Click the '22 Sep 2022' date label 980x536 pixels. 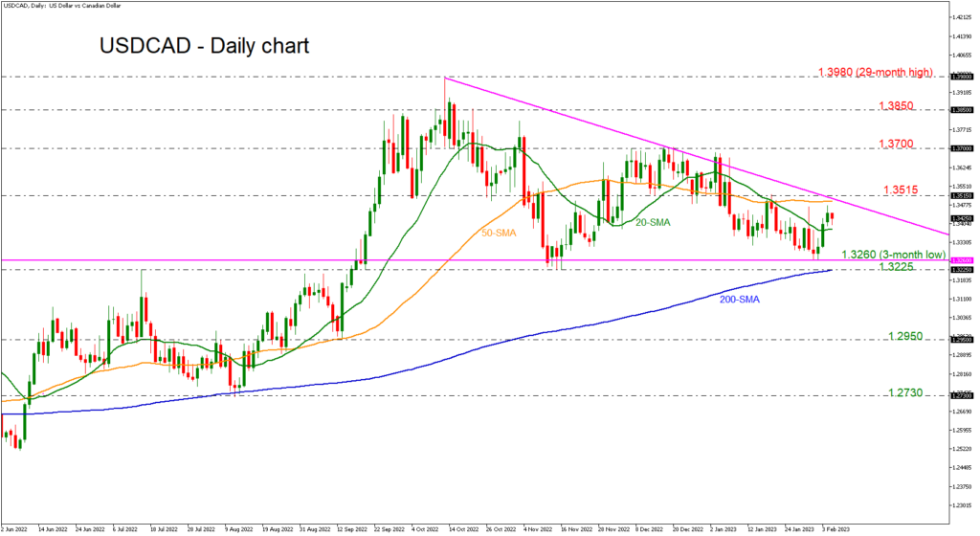[x=390, y=529]
